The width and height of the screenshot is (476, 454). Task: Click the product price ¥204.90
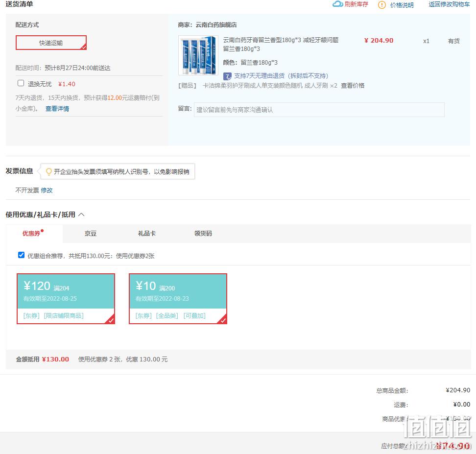pos(379,40)
